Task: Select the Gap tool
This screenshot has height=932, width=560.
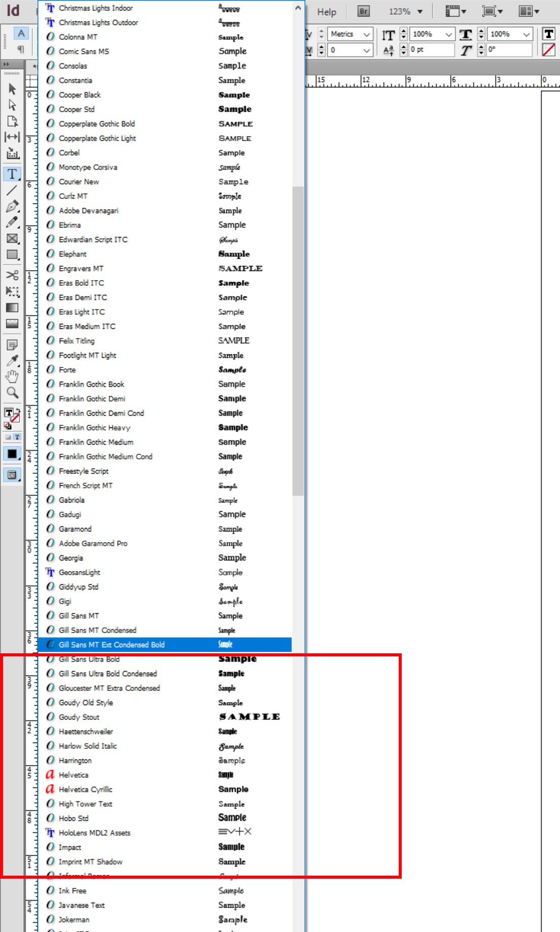Action: (12, 137)
